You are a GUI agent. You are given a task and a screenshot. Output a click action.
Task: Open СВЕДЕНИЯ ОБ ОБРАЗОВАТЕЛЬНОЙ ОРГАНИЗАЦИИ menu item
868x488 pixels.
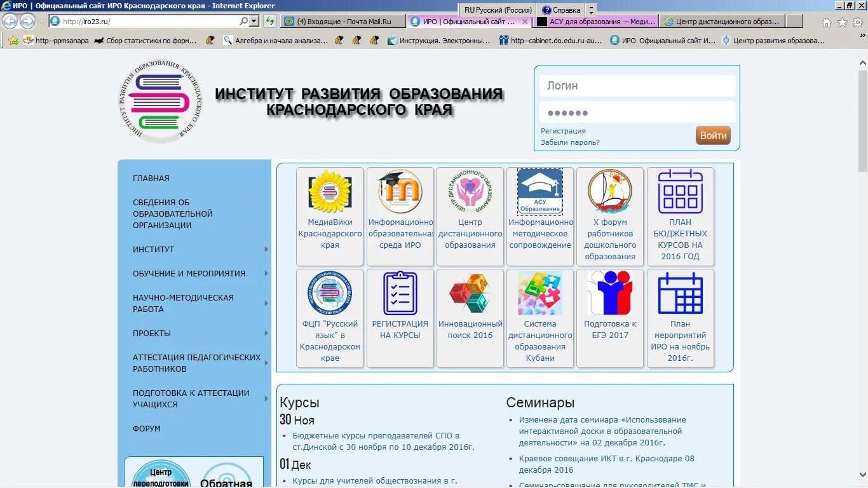click(x=173, y=214)
